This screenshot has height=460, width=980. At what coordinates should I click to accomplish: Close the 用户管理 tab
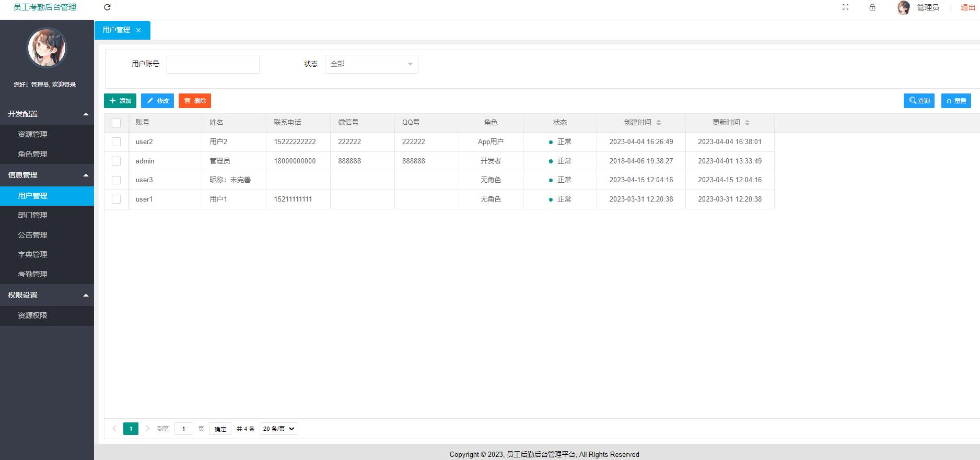(x=138, y=30)
